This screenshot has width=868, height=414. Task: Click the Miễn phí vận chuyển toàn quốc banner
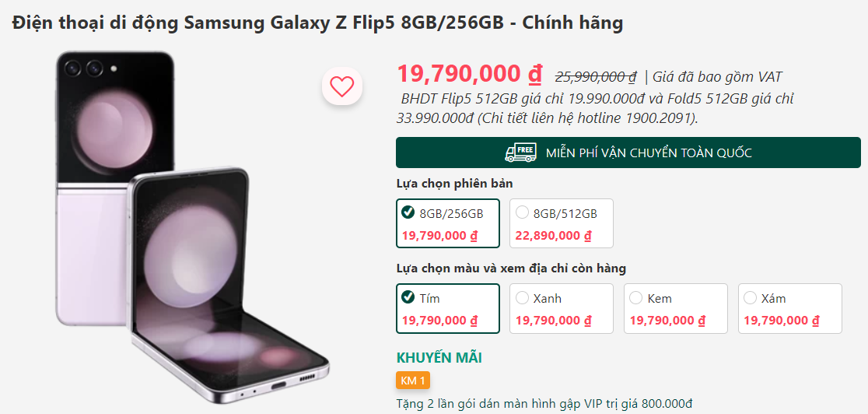click(x=628, y=153)
